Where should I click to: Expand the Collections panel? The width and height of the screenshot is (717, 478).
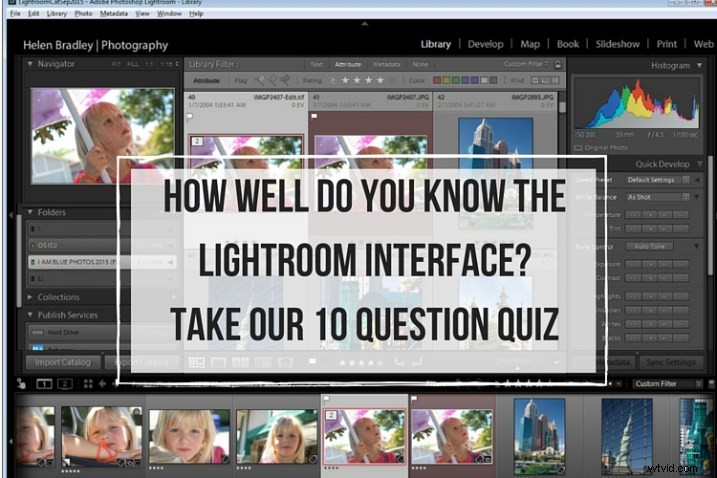(x=30, y=297)
